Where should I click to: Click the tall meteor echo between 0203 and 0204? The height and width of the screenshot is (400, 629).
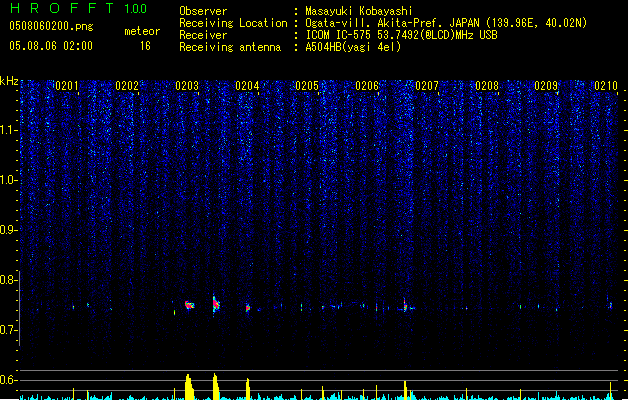tap(216, 305)
